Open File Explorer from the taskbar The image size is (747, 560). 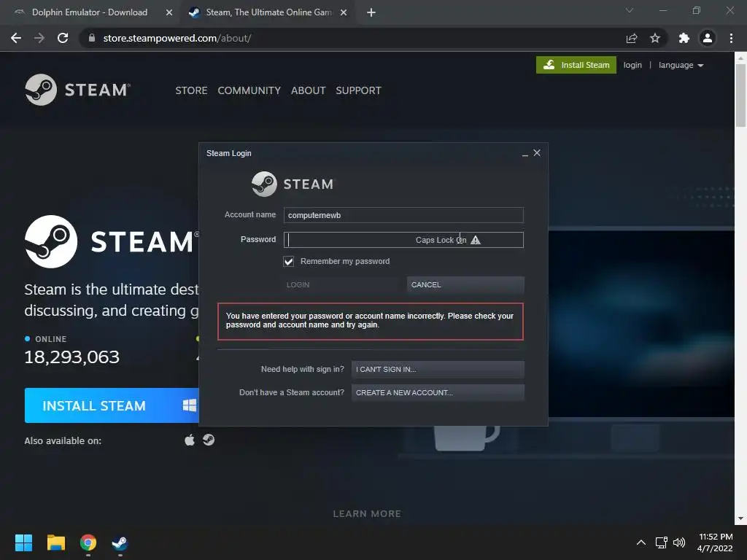tap(55, 542)
